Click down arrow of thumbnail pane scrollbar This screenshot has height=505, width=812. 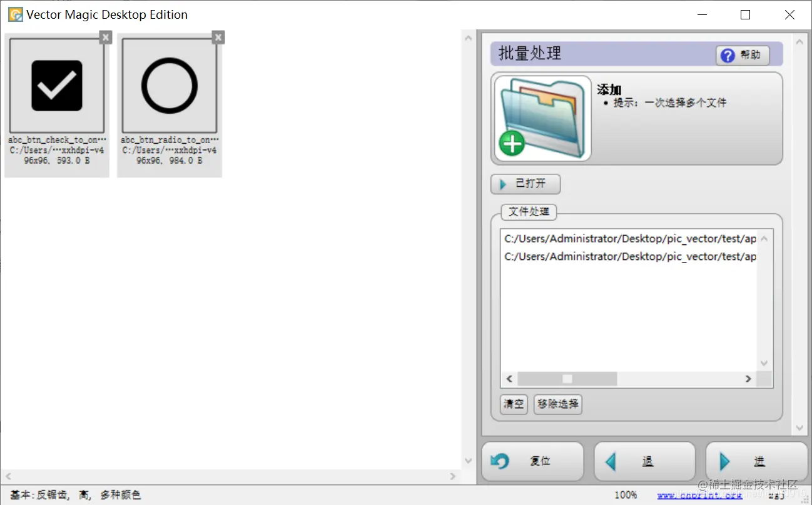(469, 461)
